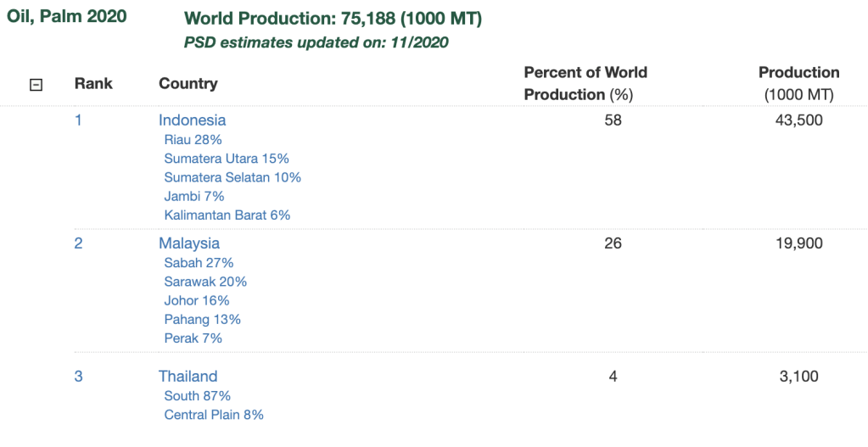The height and width of the screenshot is (447, 868).
Task: Click the Production (1000 MT) column header
Action: point(798,83)
